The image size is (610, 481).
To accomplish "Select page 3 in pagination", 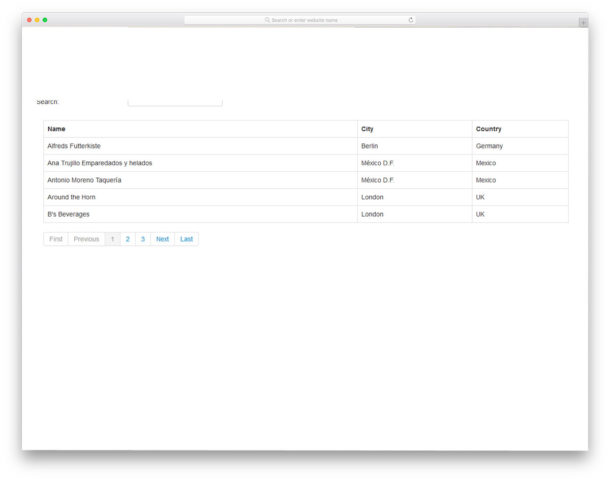I will pos(143,239).
